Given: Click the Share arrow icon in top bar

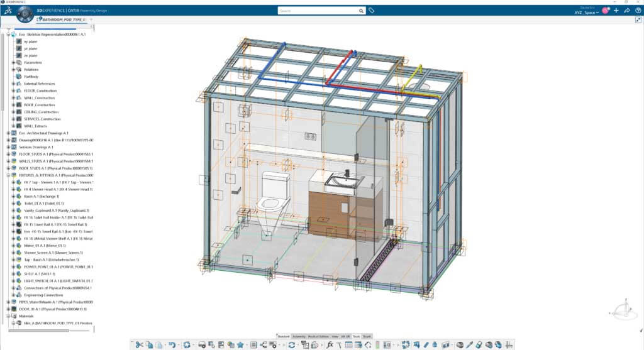Looking at the screenshot, I should (627, 11).
